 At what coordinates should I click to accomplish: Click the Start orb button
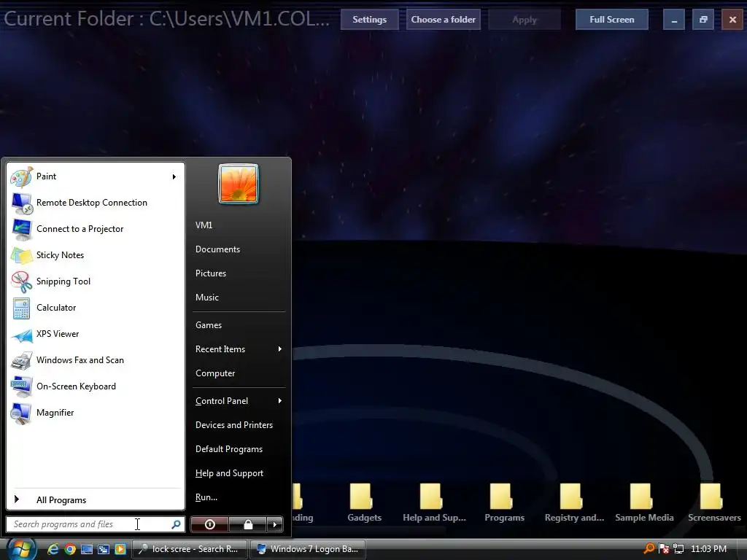[20, 550]
